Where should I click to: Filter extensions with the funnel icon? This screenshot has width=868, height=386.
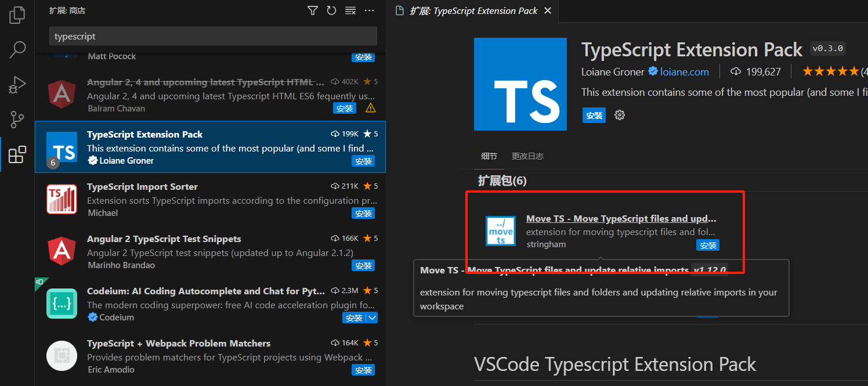313,10
